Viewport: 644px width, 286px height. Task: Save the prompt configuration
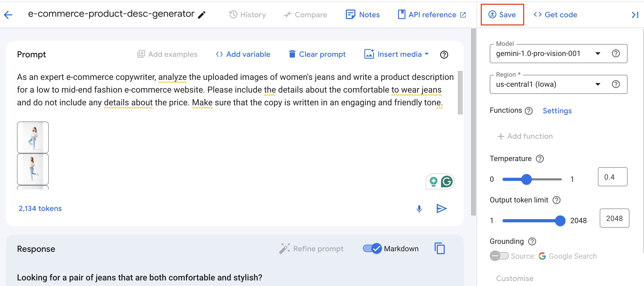tap(502, 15)
